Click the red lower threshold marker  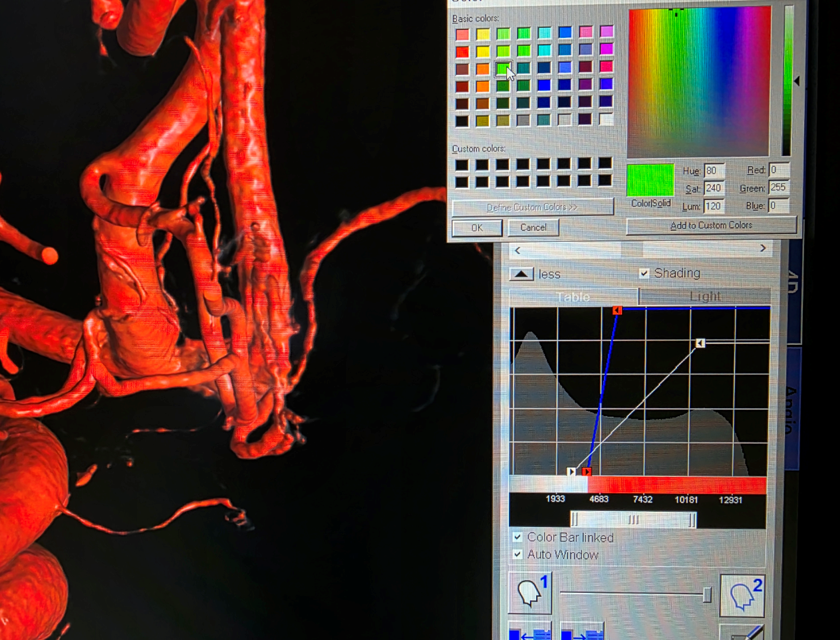point(587,471)
